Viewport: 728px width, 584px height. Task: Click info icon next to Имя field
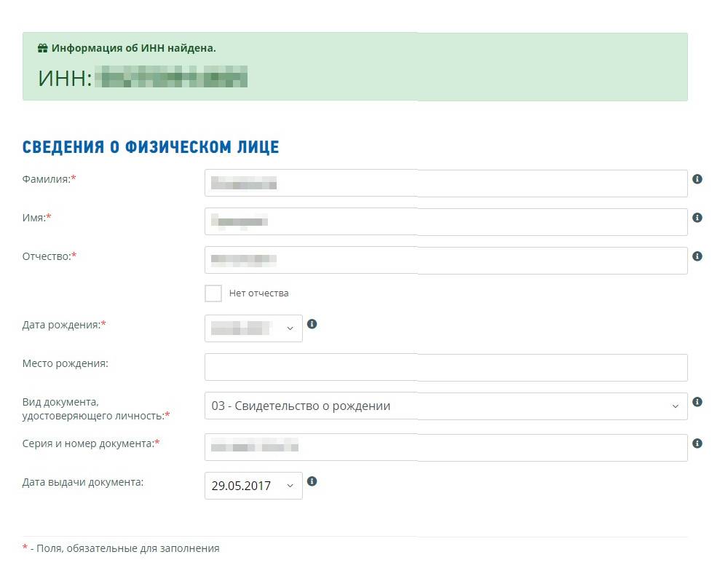click(x=697, y=218)
